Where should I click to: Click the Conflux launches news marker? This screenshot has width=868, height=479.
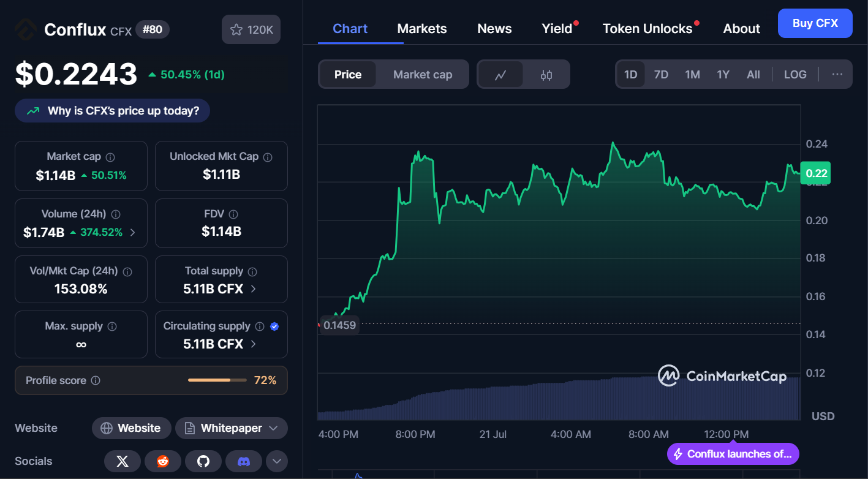pos(733,454)
